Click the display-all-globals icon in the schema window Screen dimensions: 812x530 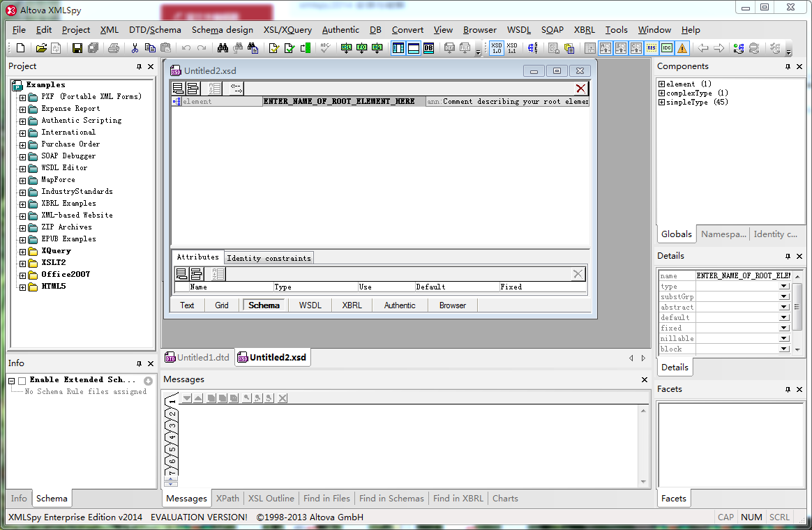pyautogui.click(x=179, y=88)
